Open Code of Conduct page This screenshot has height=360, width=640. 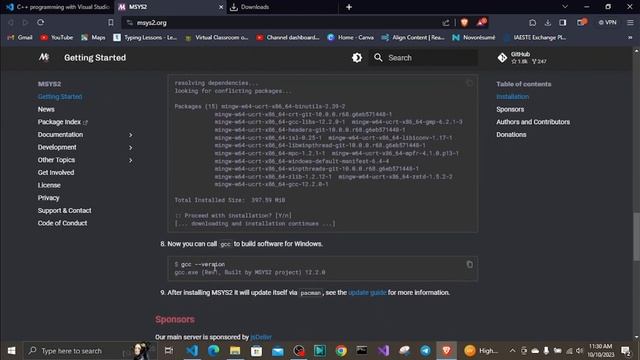[62, 223]
